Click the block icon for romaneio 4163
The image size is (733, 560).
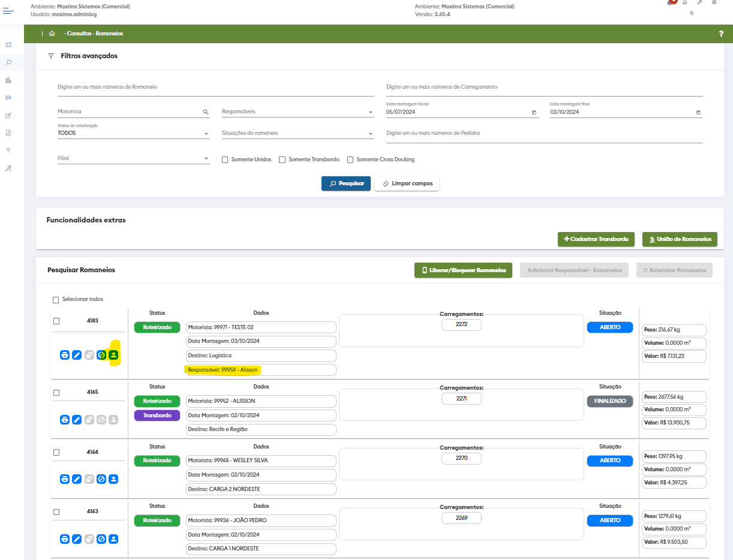(x=101, y=539)
